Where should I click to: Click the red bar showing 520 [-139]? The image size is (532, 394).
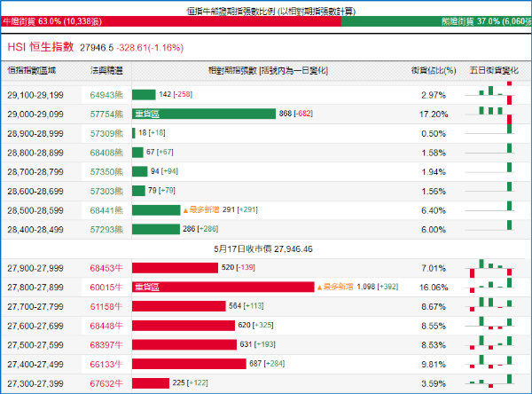(175, 268)
